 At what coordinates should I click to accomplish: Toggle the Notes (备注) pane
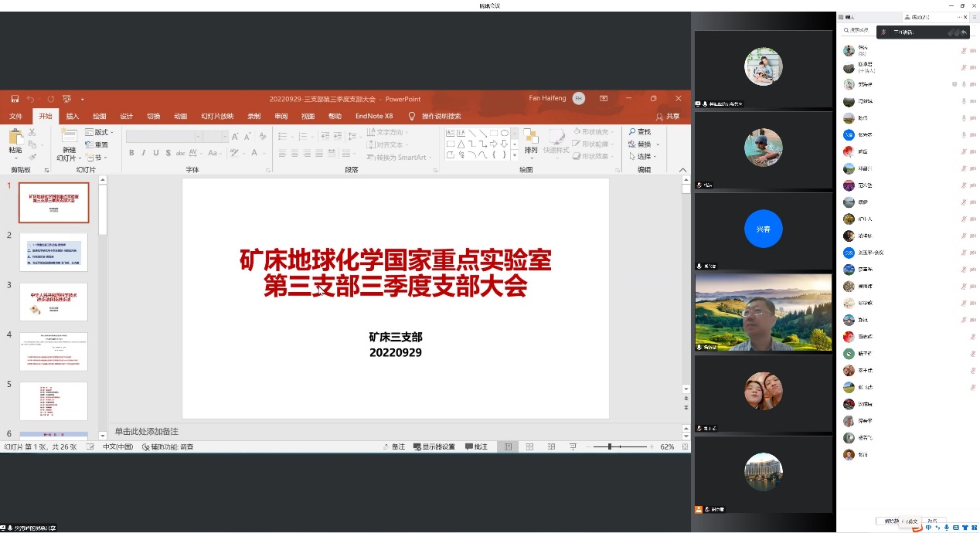point(393,446)
